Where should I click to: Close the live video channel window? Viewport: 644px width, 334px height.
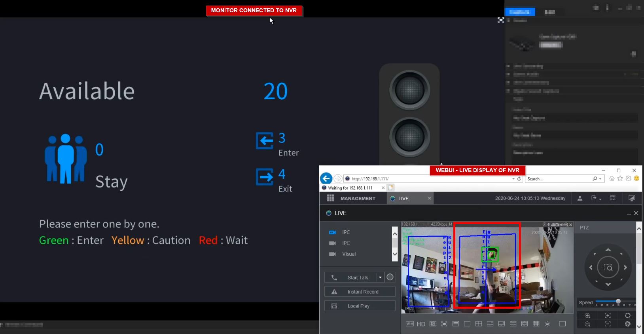[x=571, y=224]
